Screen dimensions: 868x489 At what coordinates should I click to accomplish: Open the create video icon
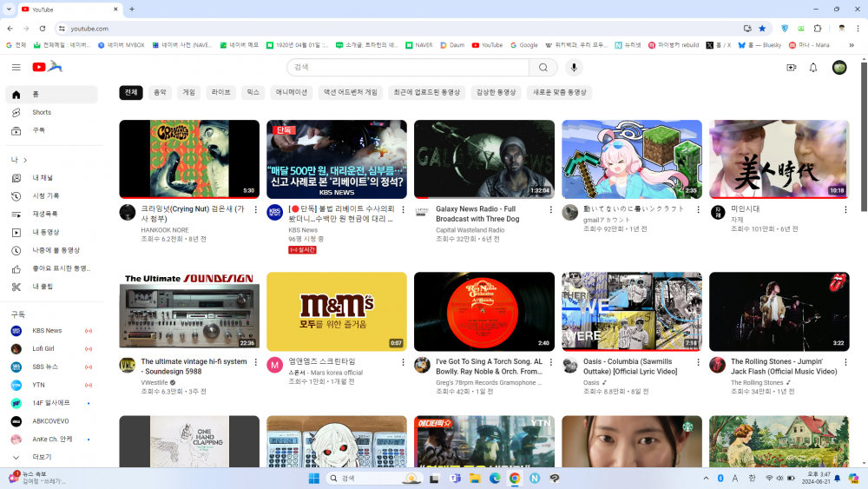791,68
